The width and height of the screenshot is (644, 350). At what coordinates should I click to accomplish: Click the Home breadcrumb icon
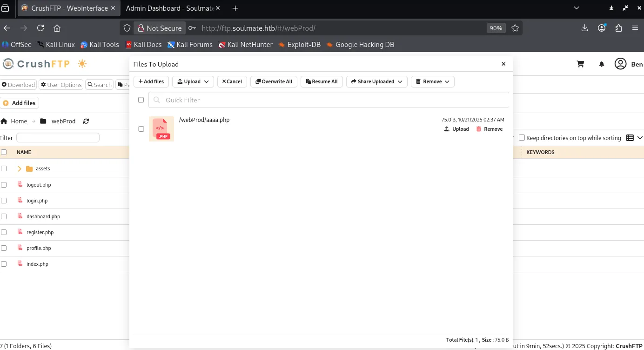[x=4, y=121]
